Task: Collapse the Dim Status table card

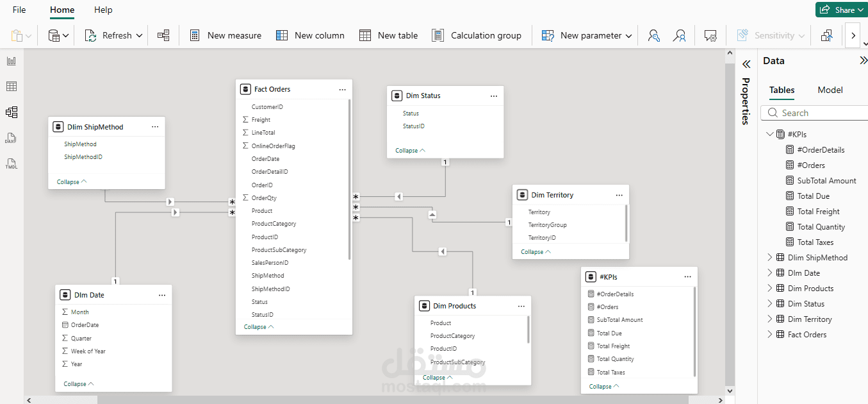Action: 410,151
